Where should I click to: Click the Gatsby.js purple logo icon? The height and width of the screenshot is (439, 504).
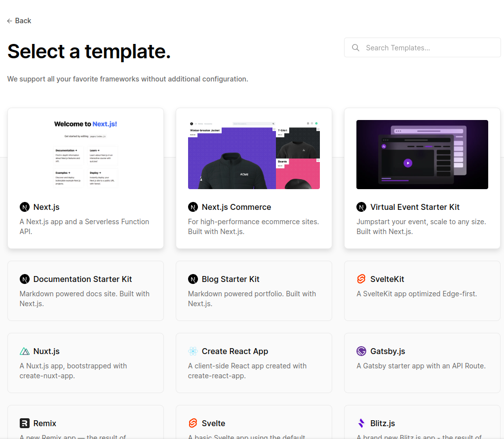[x=361, y=351]
